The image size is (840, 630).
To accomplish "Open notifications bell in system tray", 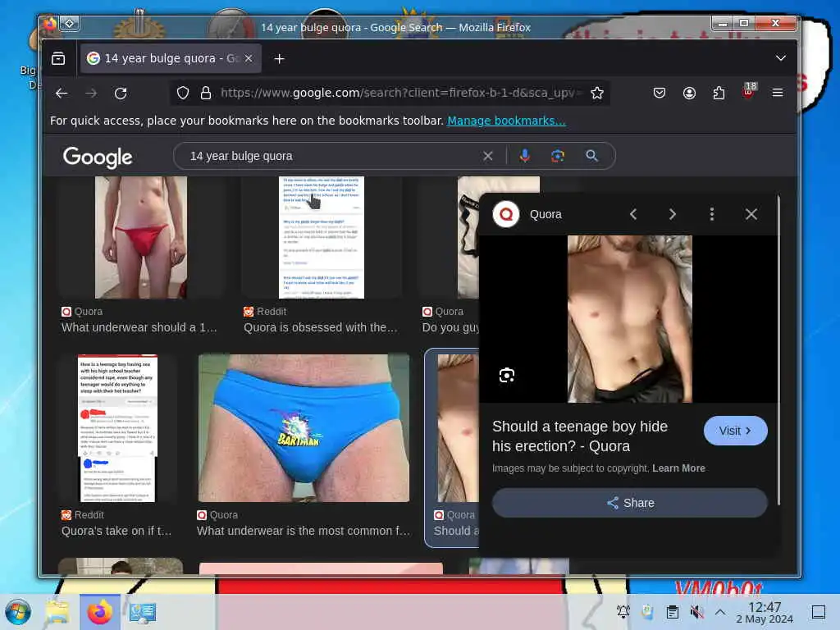I will coord(623,612).
